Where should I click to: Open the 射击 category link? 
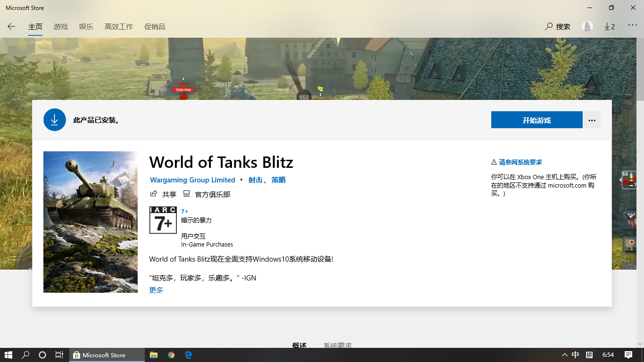tap(256, 180)
